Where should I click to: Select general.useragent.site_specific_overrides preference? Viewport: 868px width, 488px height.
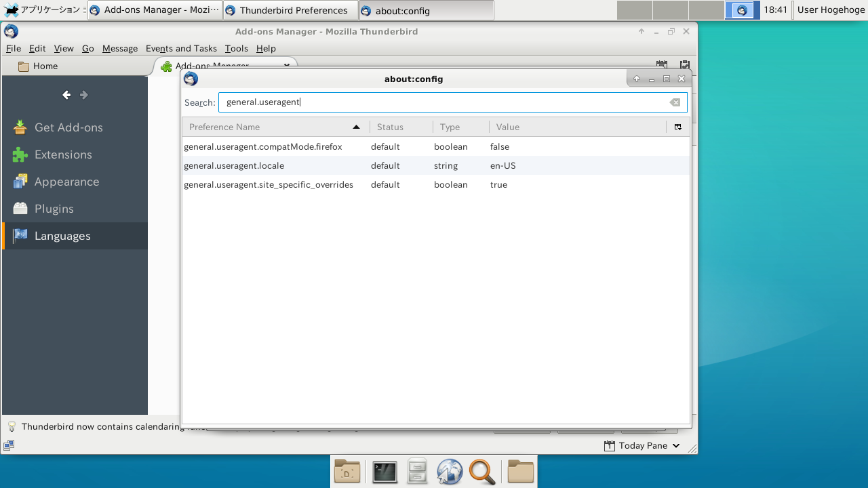pyautogui.click(x=436, y=184)
